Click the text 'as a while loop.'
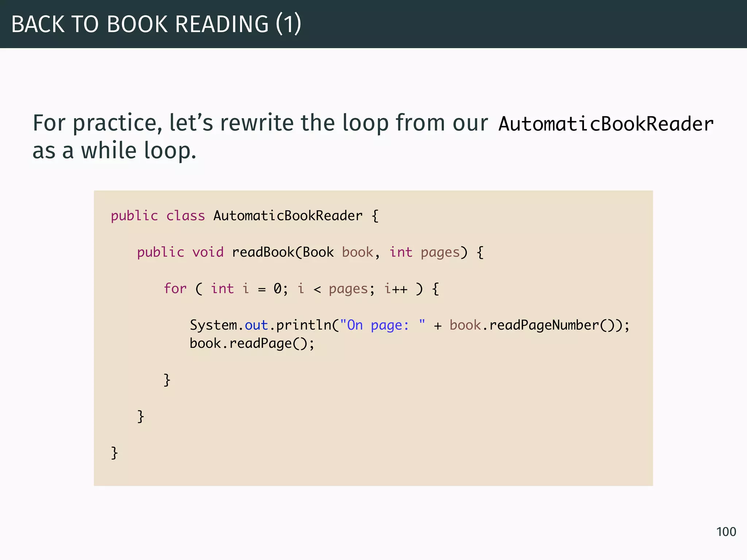 [x=114, y=151]
